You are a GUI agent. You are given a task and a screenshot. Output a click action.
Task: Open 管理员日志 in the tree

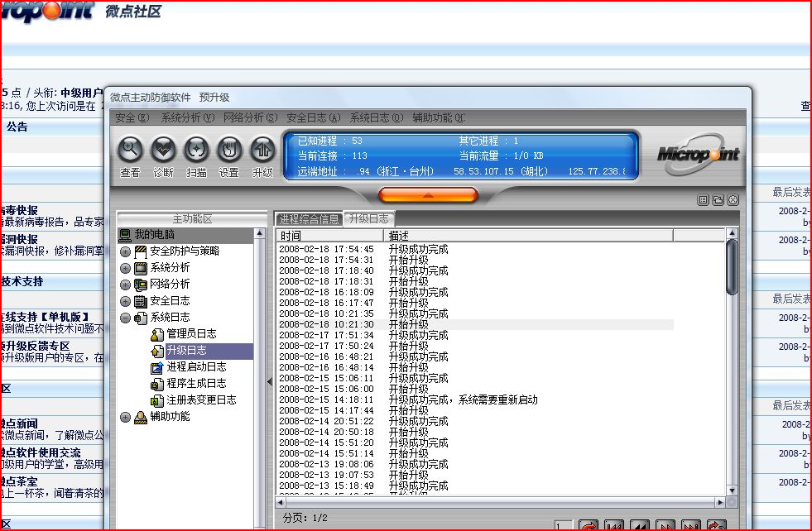coord(191,334)
